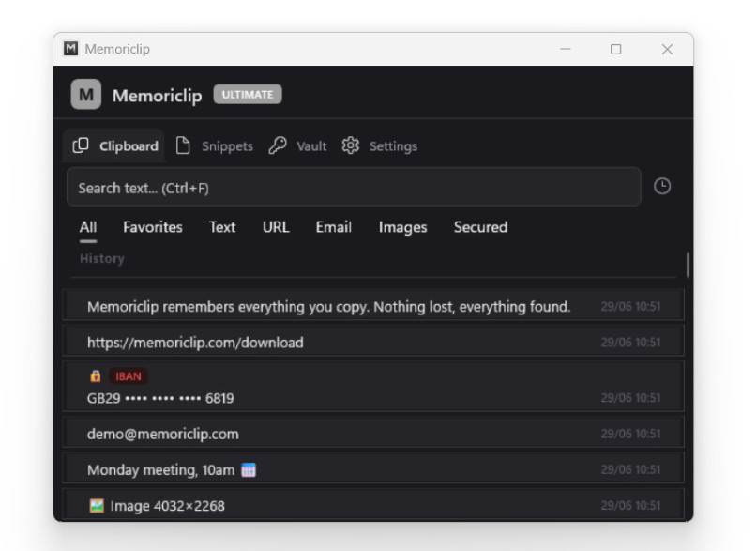Select the 'Monday meeting, 10am' entry
This screenshot has width=756, height=551.
coord(373,469)
